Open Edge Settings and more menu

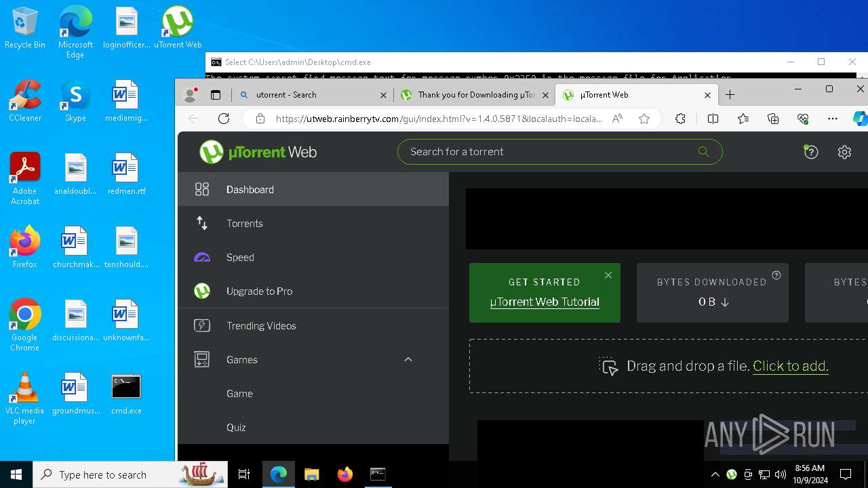(x=833, y=119)
